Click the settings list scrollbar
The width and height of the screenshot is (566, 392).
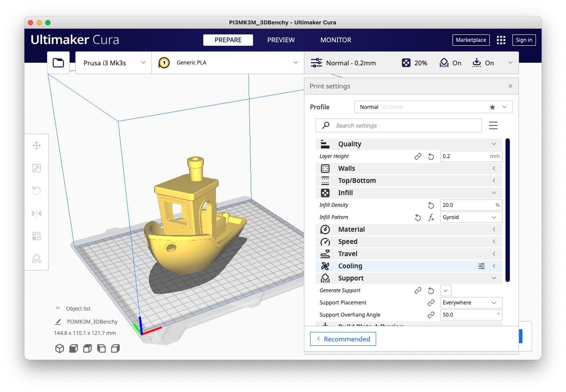[508, 210]
